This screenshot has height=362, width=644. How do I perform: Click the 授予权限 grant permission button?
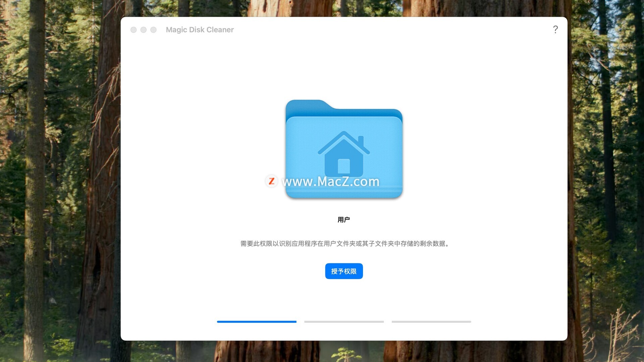pyautogui.click(x=344, y=271)
